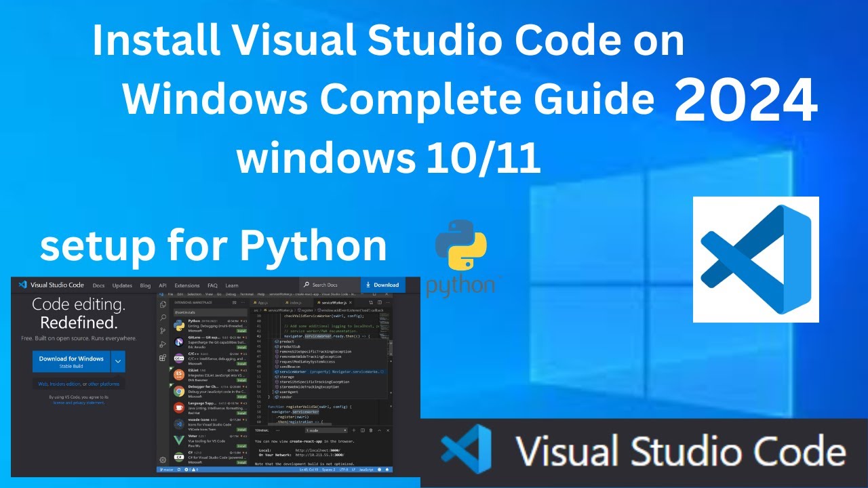Select the C/C++ extension row

[210, 359]
